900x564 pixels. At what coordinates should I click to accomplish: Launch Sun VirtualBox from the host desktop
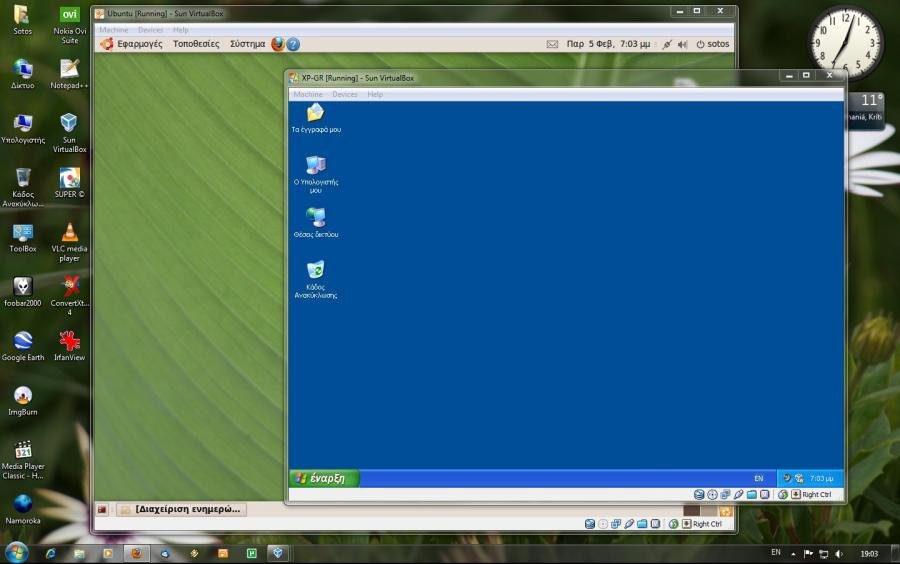pyautogui.click(x=69, y=123)
